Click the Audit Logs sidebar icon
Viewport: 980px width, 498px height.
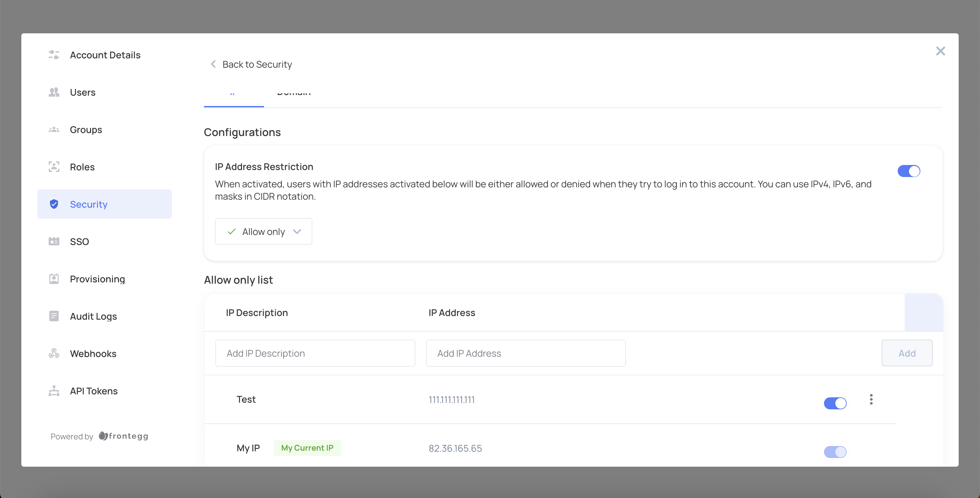54,316
